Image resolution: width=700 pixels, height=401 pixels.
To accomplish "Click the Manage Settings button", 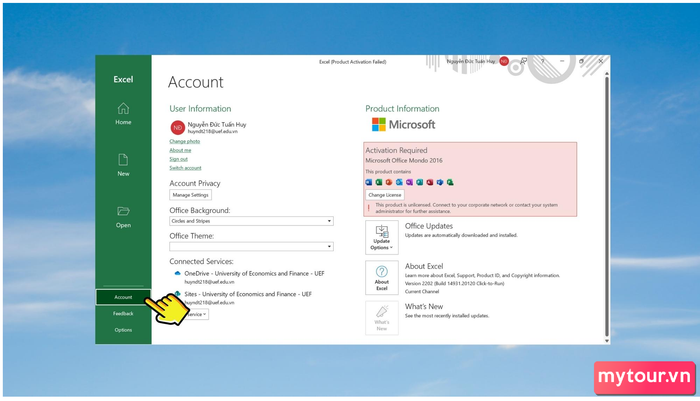I will tap(191, 195).
